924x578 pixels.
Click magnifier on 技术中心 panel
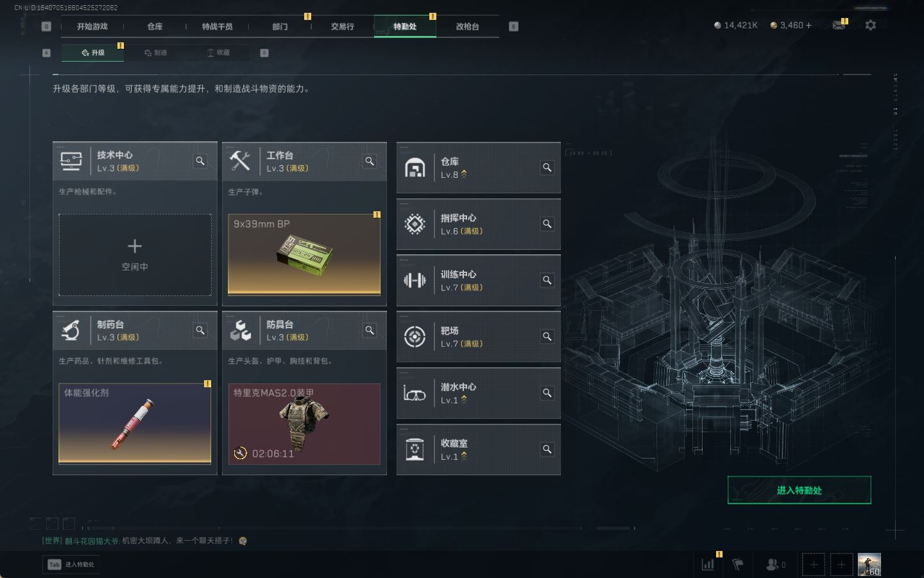pyautogui.click(x=200, y=161)
